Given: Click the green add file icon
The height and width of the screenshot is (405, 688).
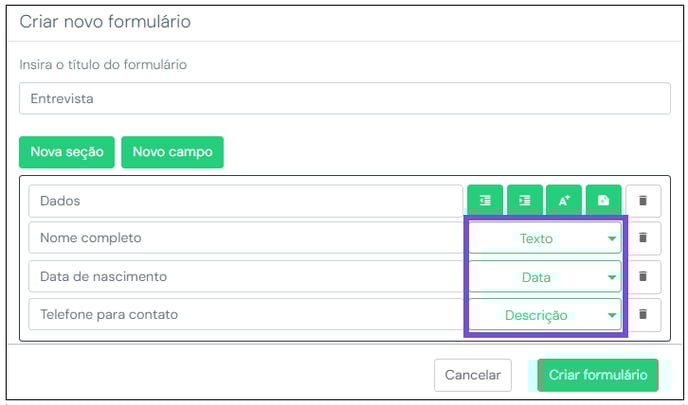Looking at the screenshot, I should click(x=604, y=201).
